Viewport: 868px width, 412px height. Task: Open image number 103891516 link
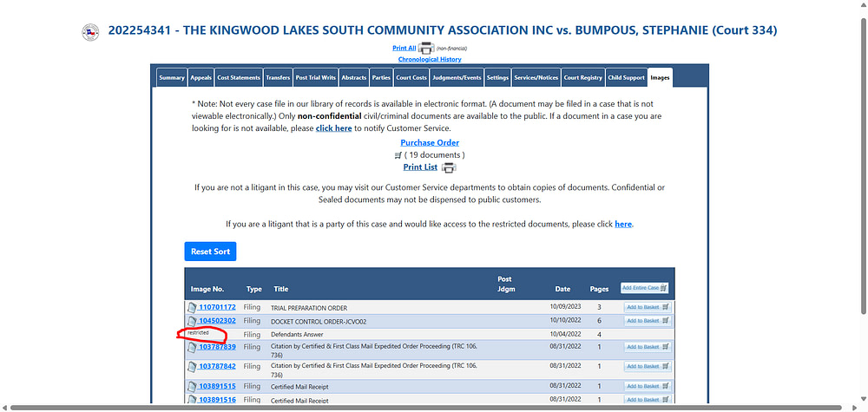point(217,399)
